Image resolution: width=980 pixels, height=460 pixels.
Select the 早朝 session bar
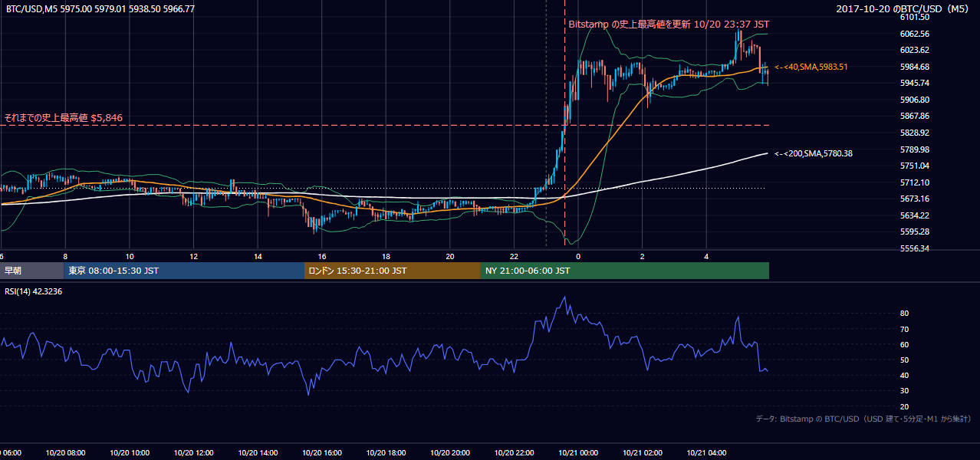tap(31, 271)
